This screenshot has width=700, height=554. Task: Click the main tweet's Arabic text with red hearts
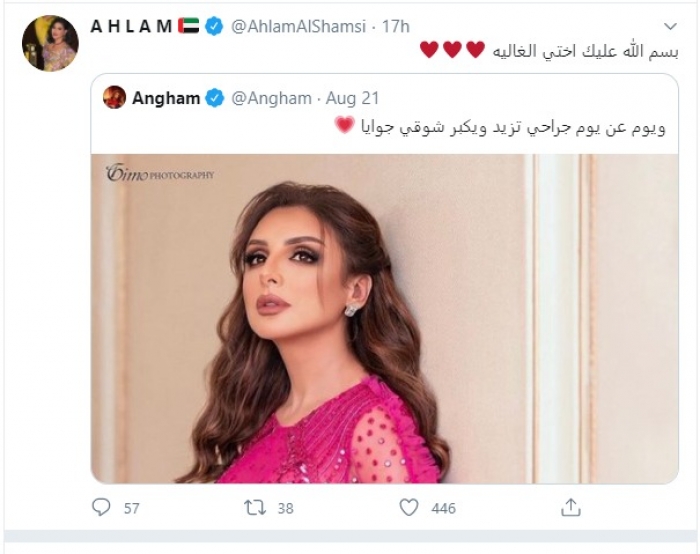pyautogui.click(x=549, y=50)
